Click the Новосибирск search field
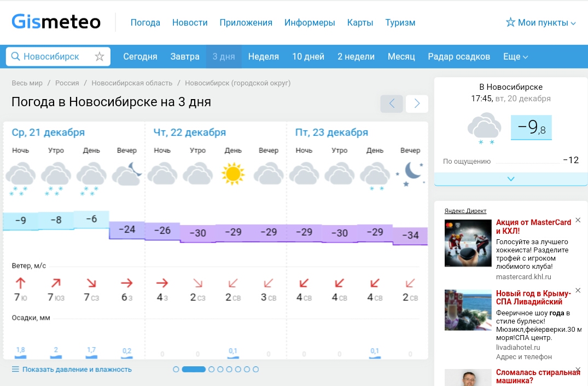The image size is (588, 386). [x=52, y=56]
